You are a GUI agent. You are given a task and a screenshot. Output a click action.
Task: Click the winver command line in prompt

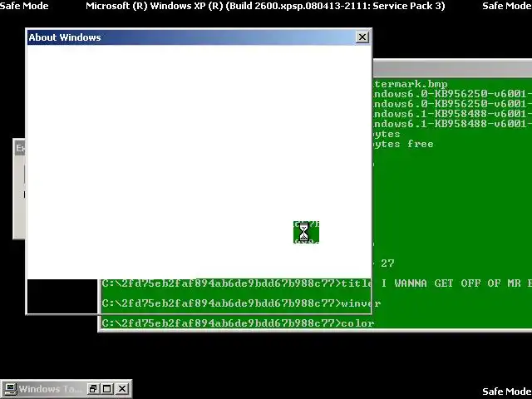pos(241,303)
